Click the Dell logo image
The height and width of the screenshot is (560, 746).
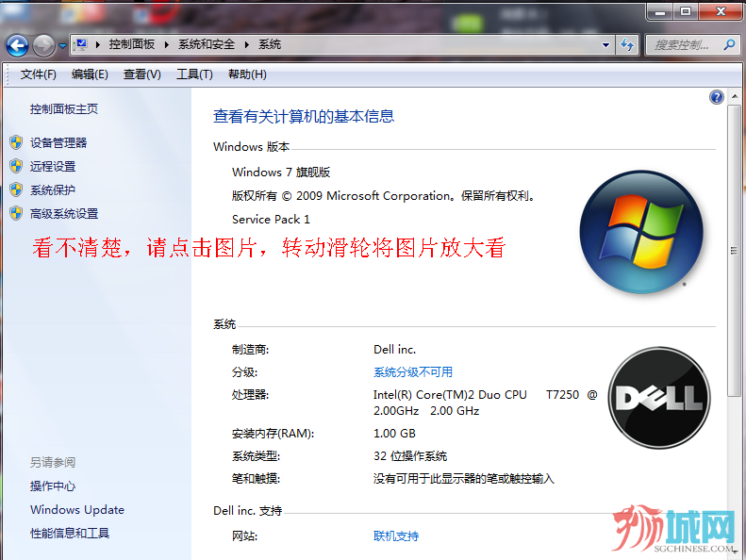point(659,398)
